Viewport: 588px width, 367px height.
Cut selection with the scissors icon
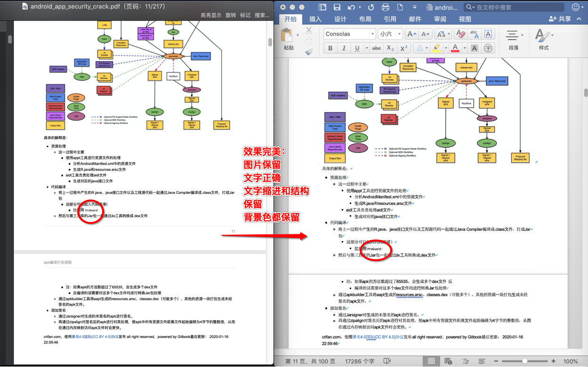(309, 31)
